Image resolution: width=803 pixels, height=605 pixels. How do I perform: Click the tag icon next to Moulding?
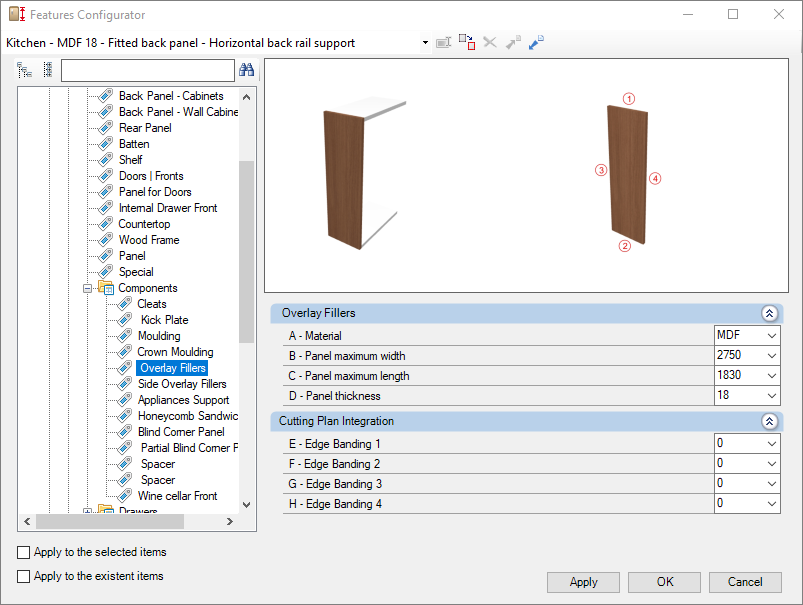(124, 336)
